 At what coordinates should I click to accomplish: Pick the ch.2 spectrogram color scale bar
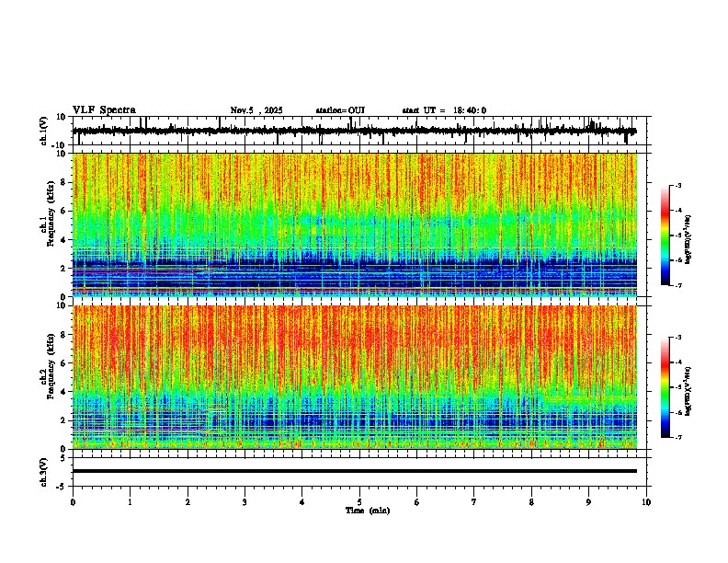665,387
